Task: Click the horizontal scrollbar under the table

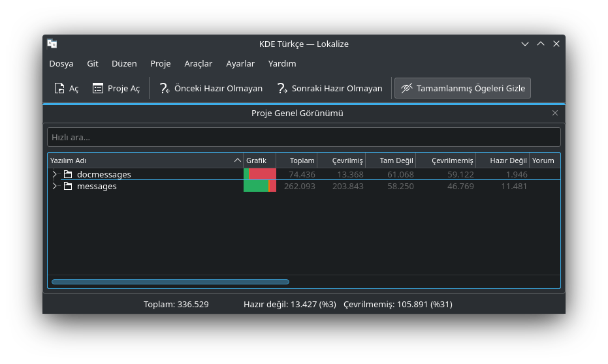Action: 170,282
